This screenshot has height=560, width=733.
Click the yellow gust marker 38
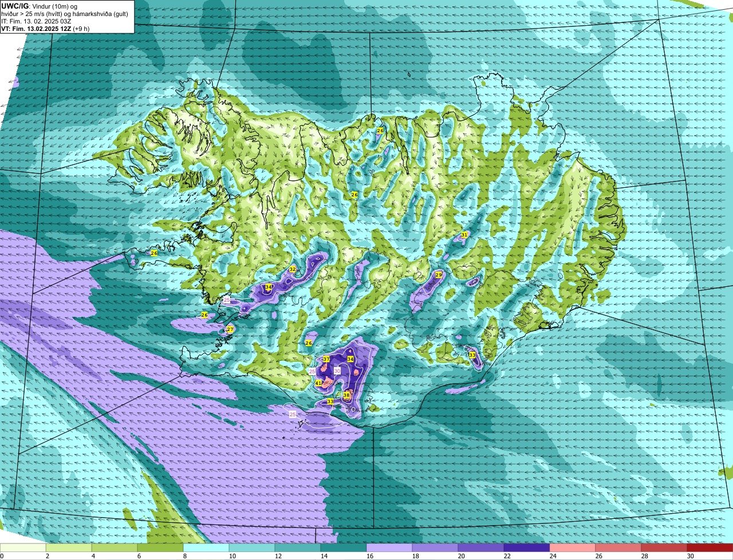click(346, 395)
